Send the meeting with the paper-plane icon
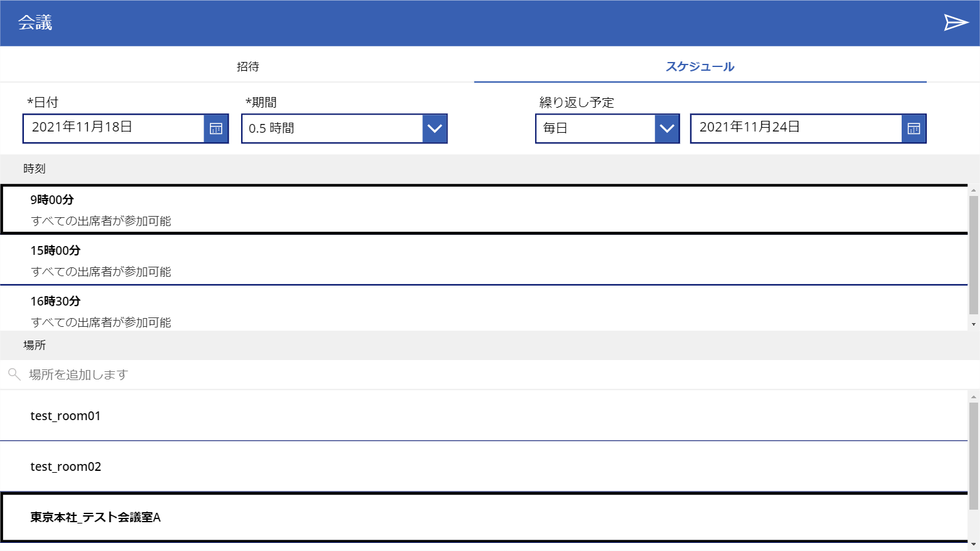980x551 pixels. click(x=956, y=23)
